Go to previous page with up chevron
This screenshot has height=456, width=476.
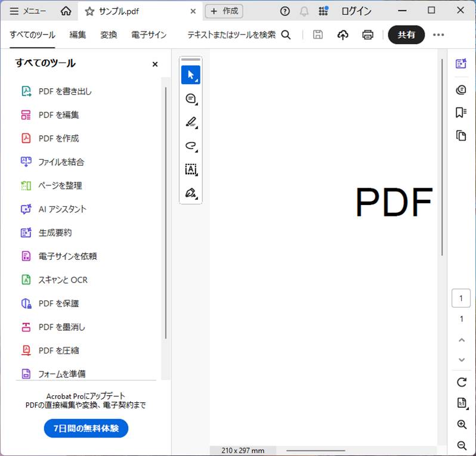(x=462, y=340)
